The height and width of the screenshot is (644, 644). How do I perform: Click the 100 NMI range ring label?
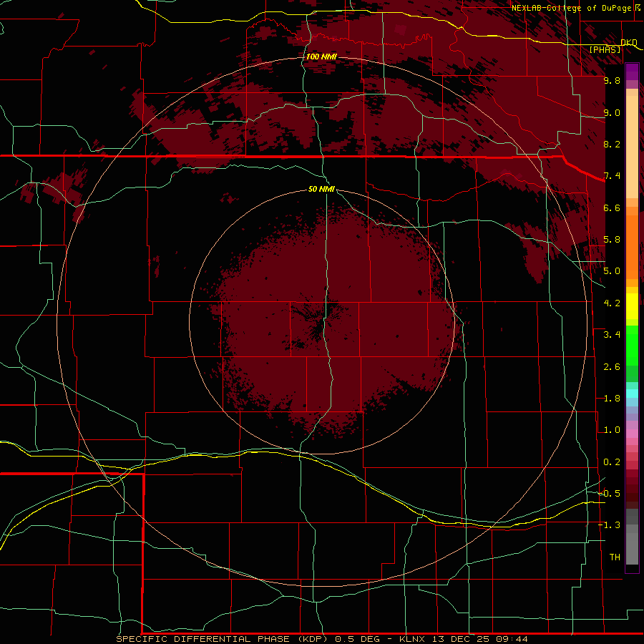pyautogui.click(x=321, y=57)
